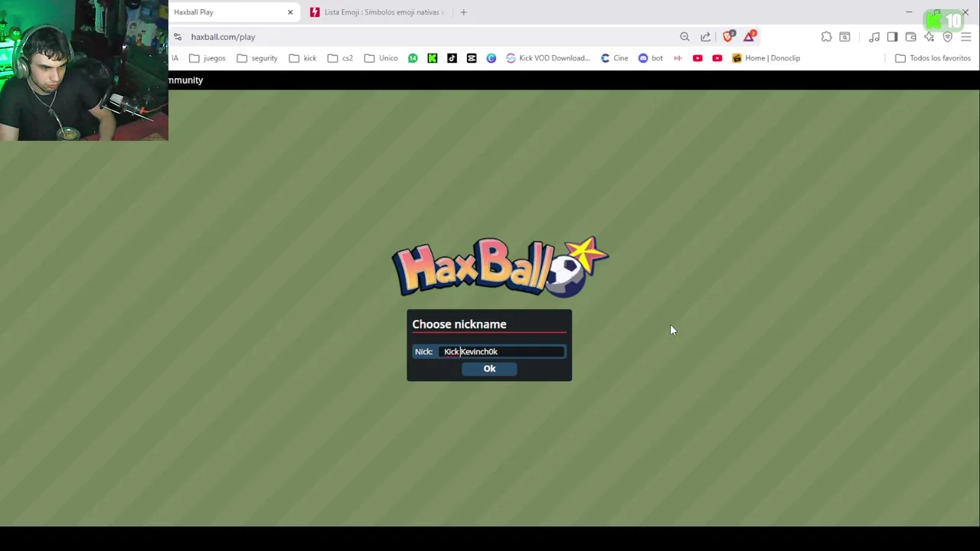Toggle the browser sidebar panel icon

[892, 37]
